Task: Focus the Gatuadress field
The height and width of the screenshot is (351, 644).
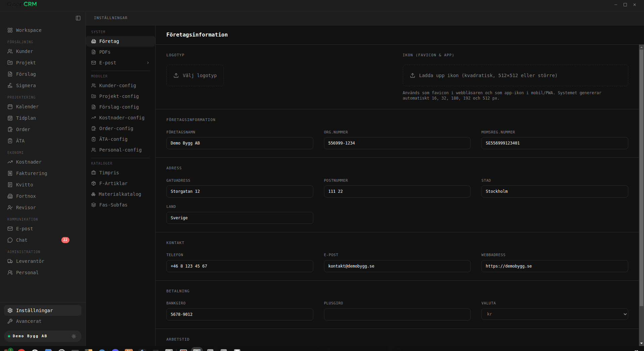Action: pos(239,191)
